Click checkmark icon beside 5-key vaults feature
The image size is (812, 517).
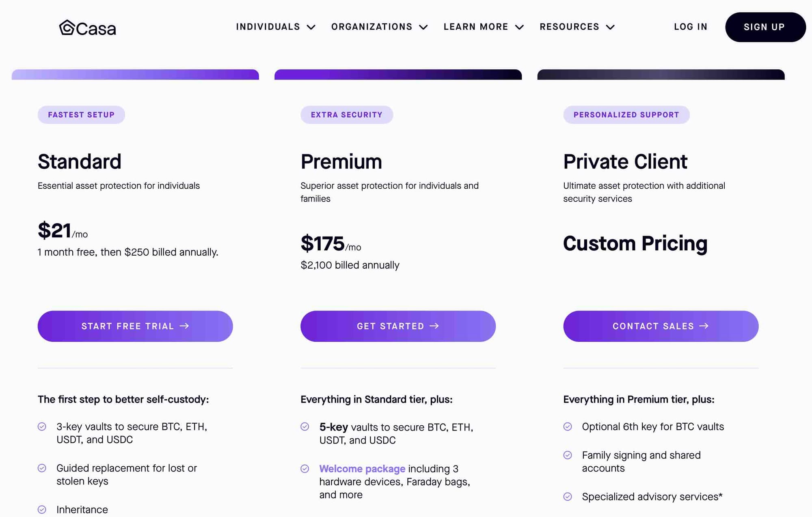click(305, 427)
